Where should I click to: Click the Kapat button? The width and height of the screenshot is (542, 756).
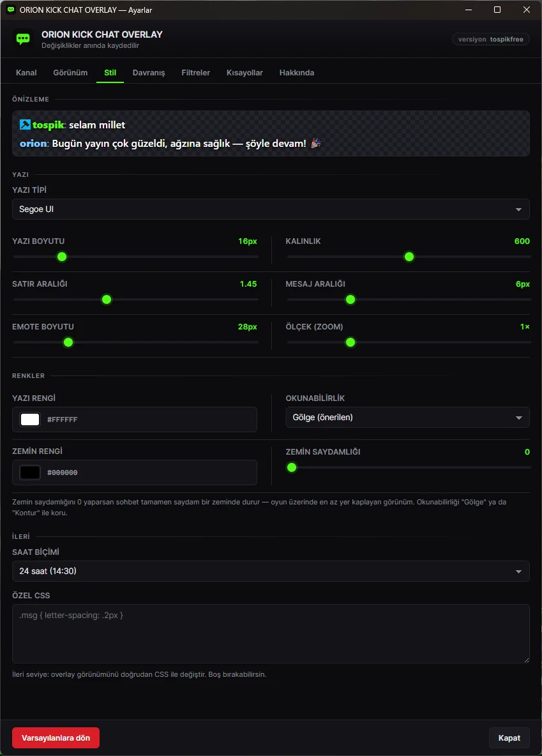pyautogui.click(x=509, y=738)
